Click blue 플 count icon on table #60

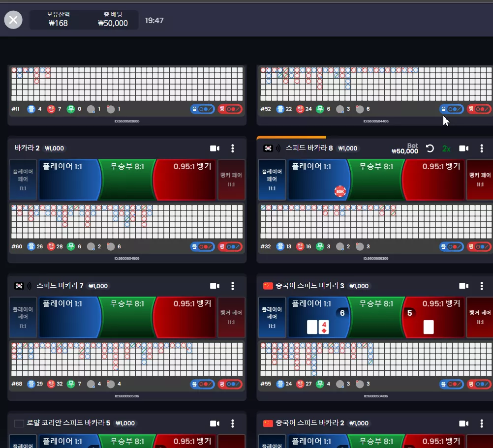click(31, 246)
